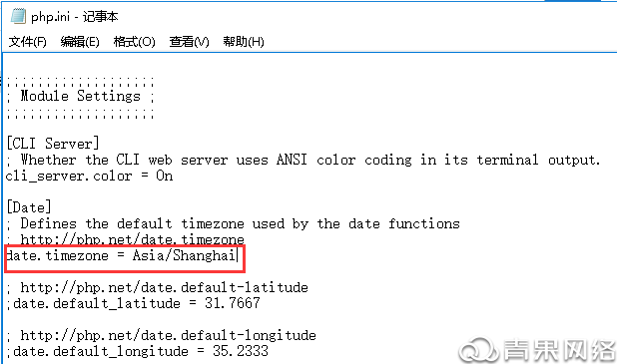Click the date.default_longitude = 35.2333 line

pyautogui.click(x=138, y=351)
